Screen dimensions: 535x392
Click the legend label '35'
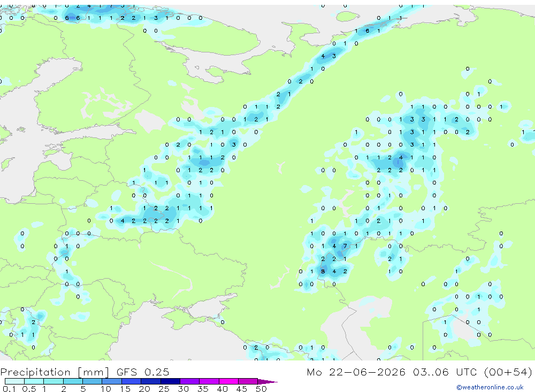(x=203, y=389)
